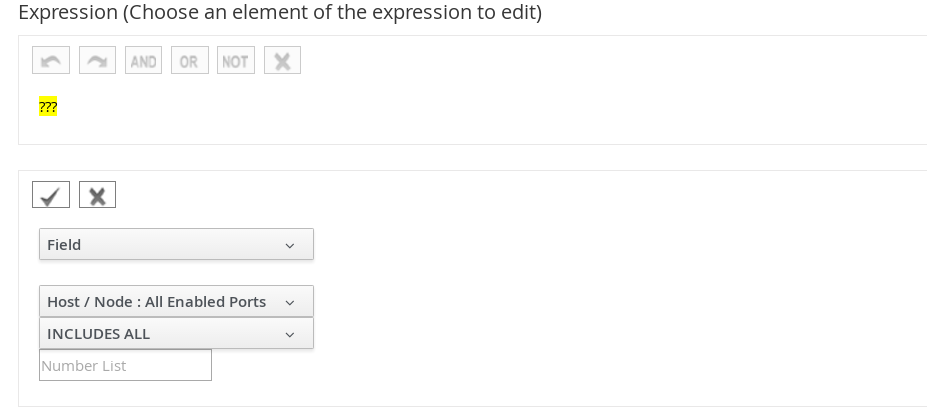Apply the AND operator button

pos(143,61)
